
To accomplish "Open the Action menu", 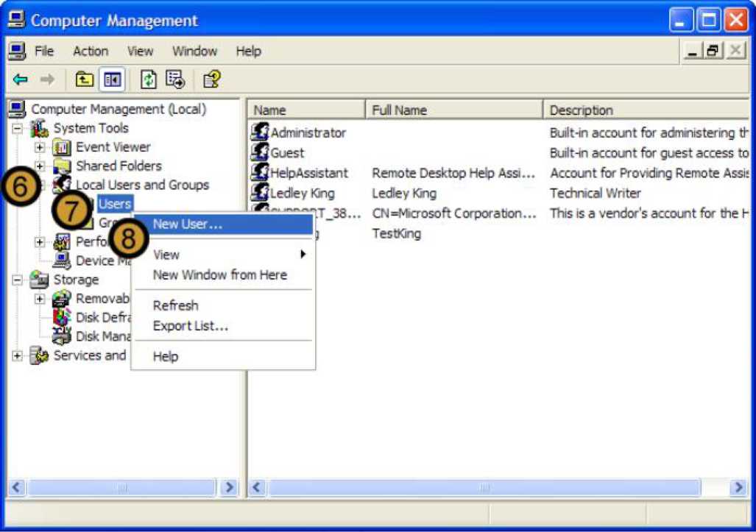I will tap(91, 52).
